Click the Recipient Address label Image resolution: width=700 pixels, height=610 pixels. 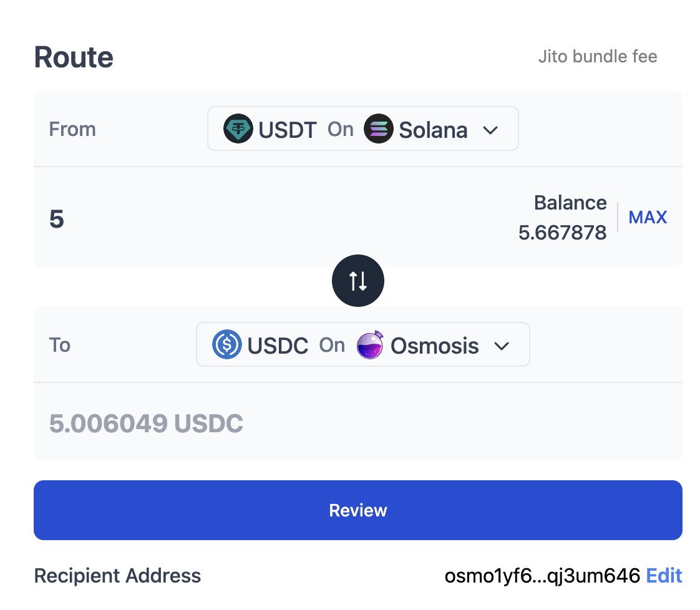point(117,576)
